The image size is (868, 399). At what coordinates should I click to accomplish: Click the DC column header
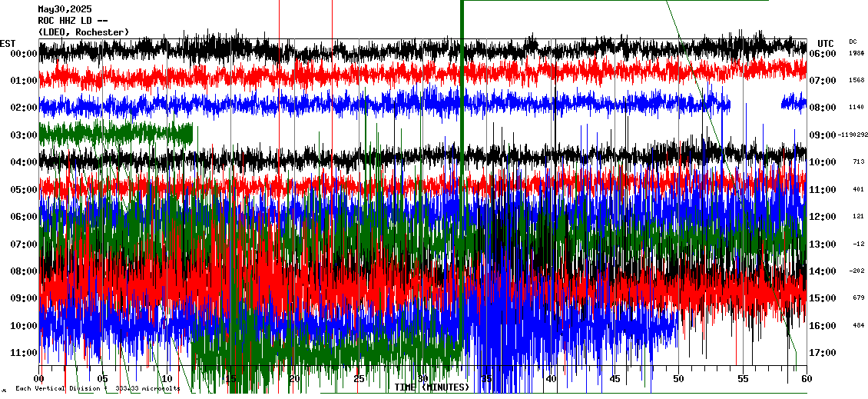point(853,42)
